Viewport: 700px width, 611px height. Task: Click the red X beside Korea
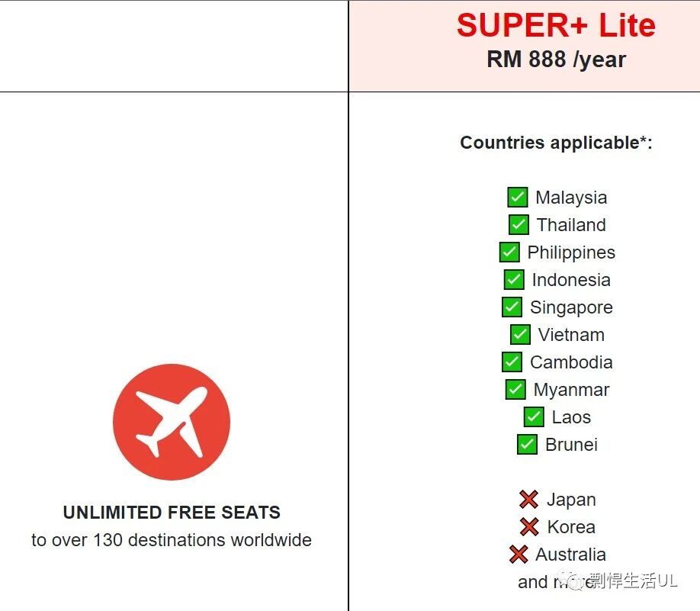click(529, 526)
